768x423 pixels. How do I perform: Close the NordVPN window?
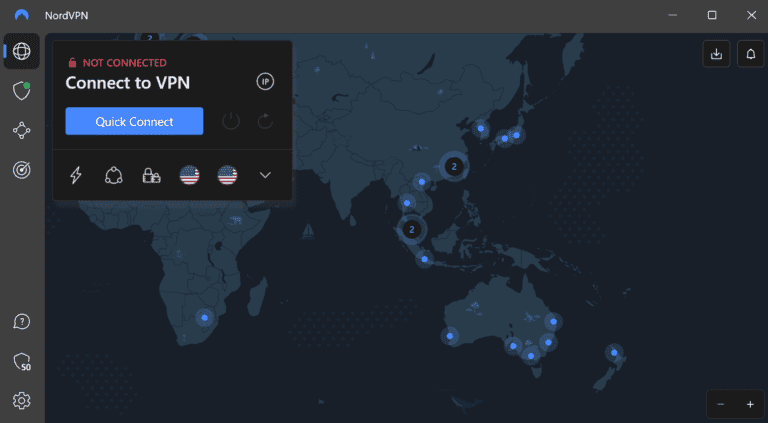tap(751, 15)
